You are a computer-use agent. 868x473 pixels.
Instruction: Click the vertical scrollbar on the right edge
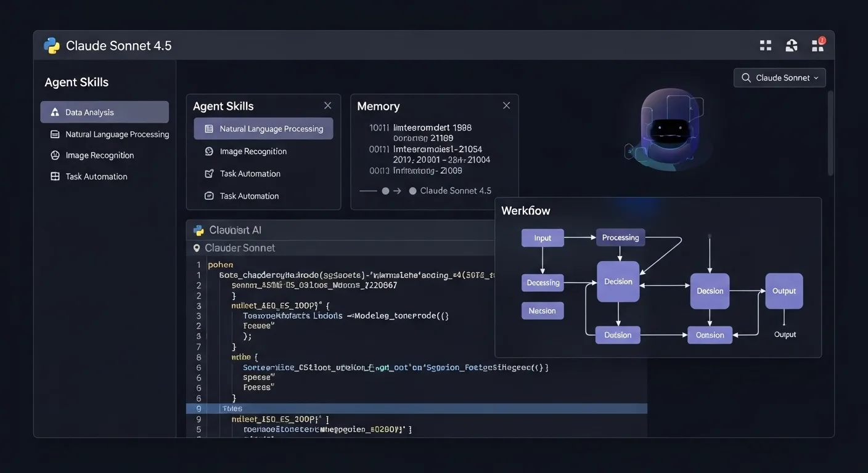coord(830,132)
